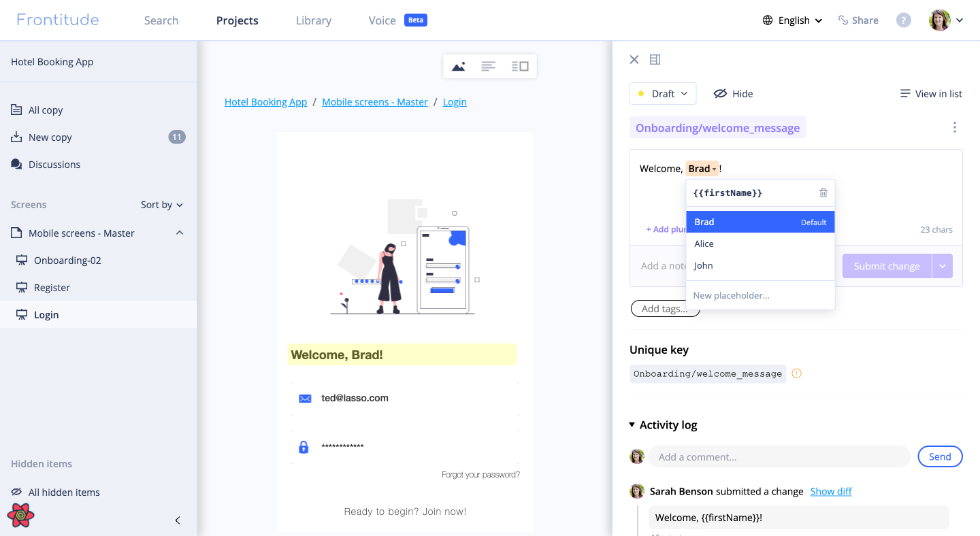Click the lock icon in mockup
Viewport: 980px width, 536px height.
click(x=304, y=447)
